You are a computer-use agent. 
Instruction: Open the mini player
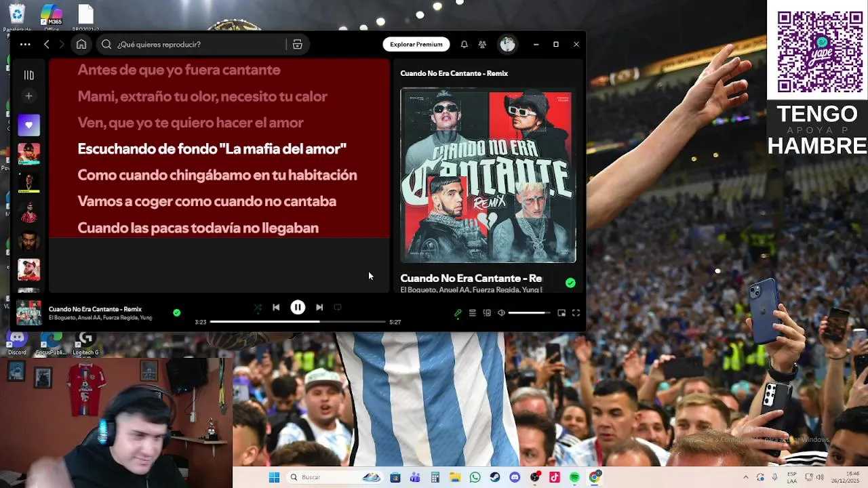pos(561,313)
